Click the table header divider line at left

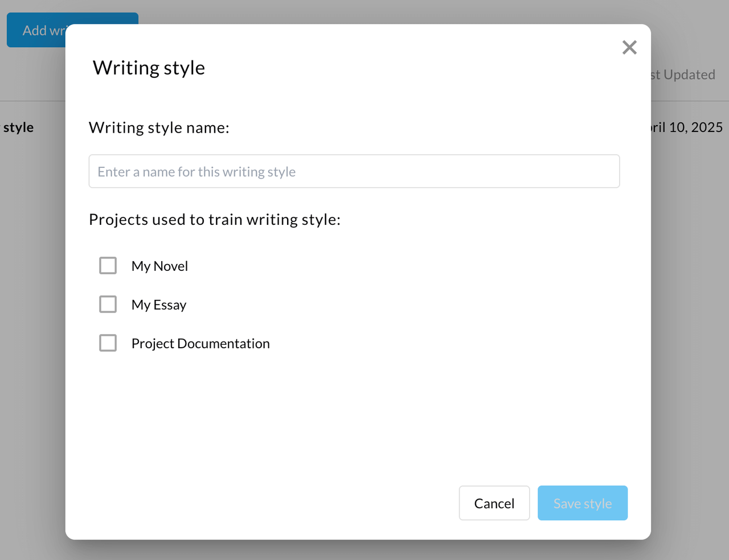(x=32, y=101)
